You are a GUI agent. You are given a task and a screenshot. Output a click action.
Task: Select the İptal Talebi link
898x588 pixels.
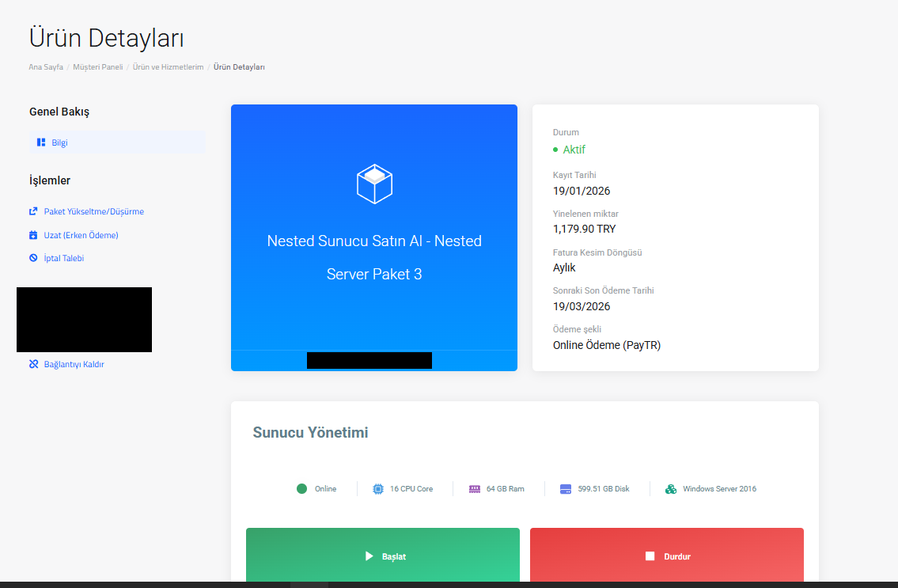point(63,258)
